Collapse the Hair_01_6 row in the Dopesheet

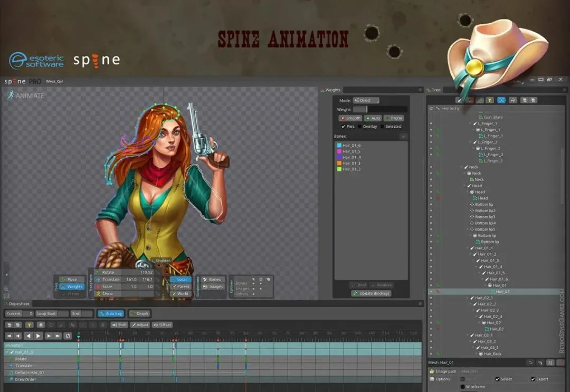7,352
